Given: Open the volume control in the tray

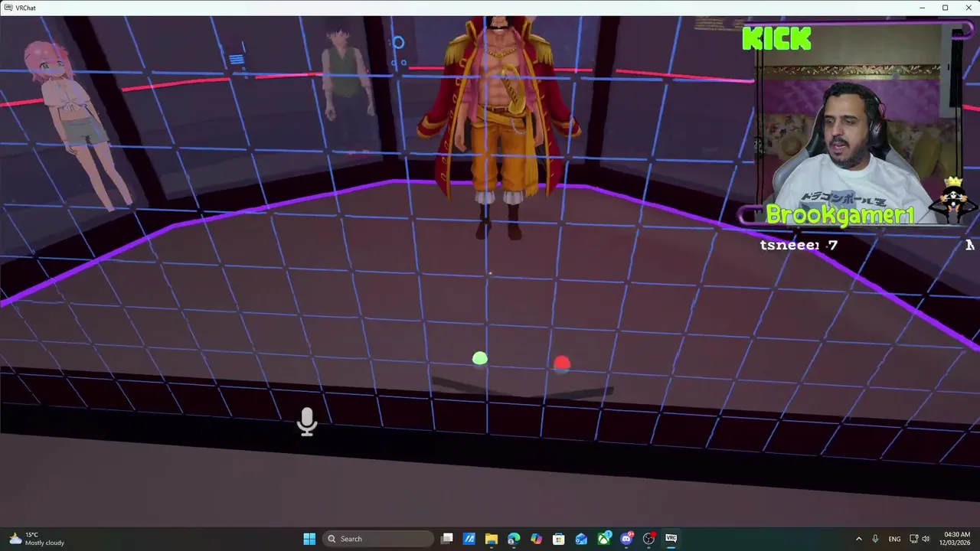Looking at the screenshot, I should click(926, 539).
